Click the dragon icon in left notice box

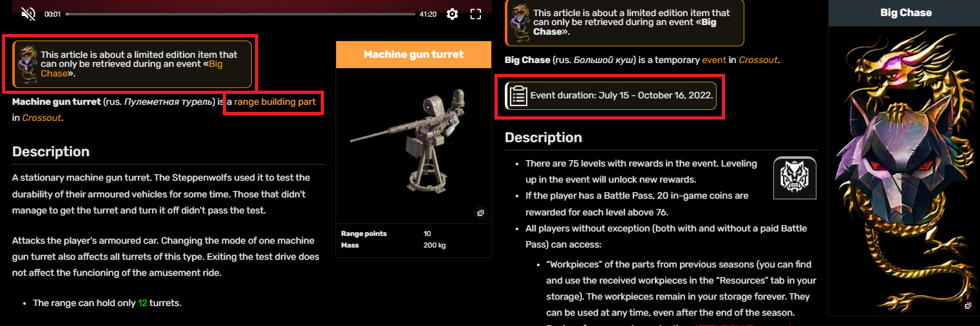27,64
